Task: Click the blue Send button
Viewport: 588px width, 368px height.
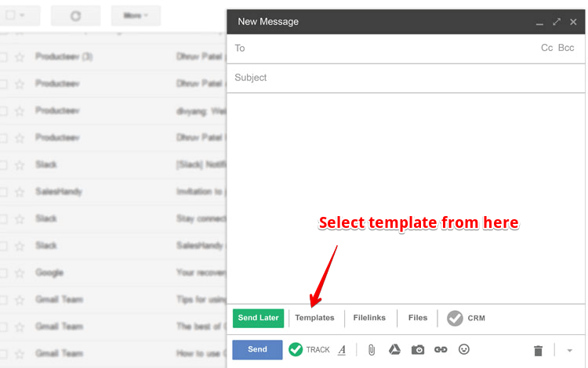Action: click(x=257, y=350)
